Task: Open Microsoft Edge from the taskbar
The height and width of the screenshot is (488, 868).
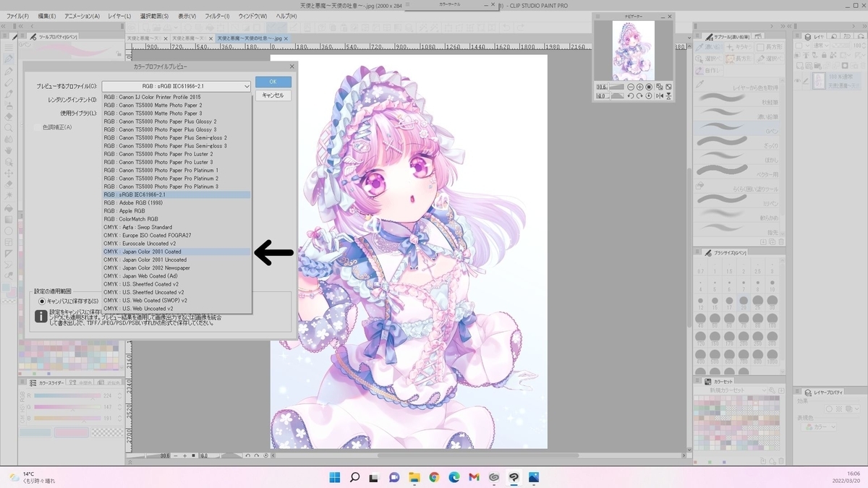Action: click(x=454, y=477)
